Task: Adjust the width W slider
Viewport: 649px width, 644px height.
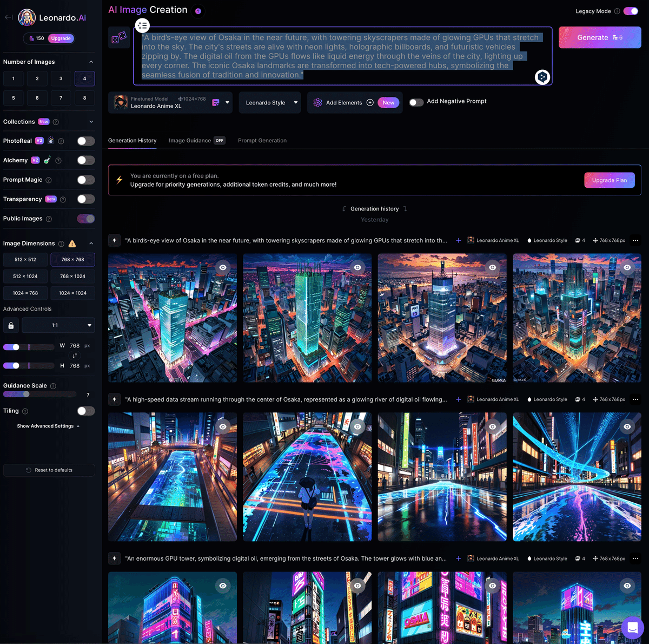Action: pos(29,347)
